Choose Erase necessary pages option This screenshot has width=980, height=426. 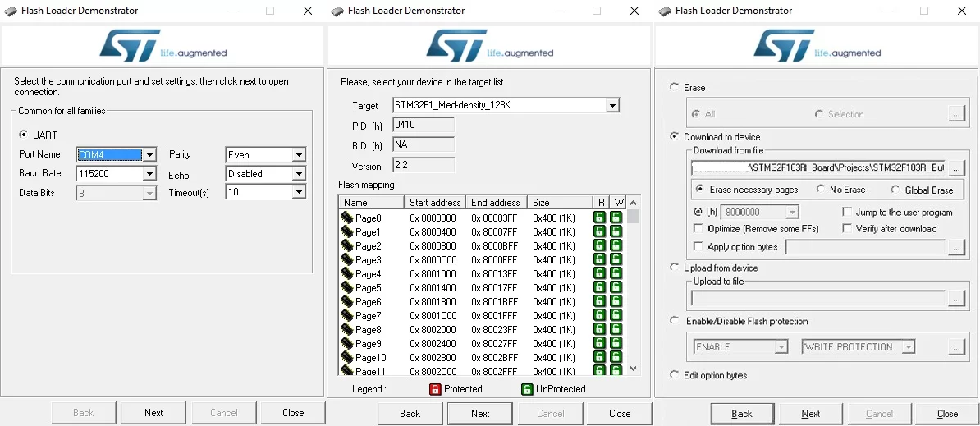pos(699,189)
